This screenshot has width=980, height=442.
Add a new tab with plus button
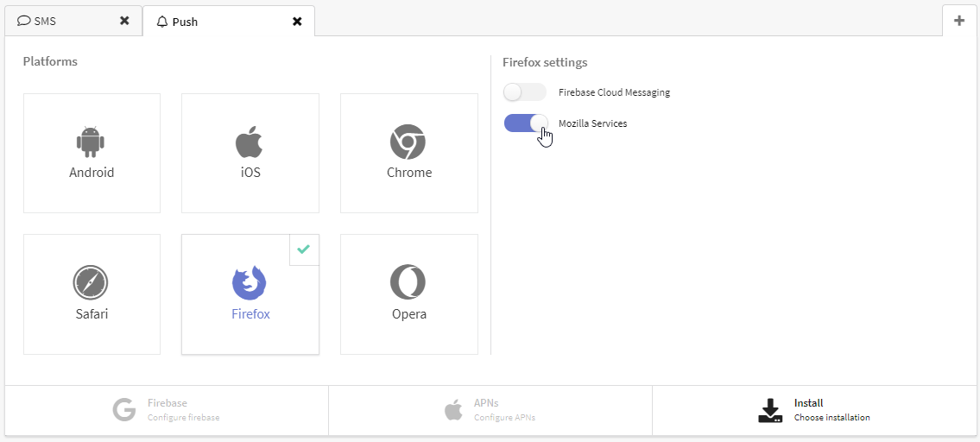[x=959, y=21]
